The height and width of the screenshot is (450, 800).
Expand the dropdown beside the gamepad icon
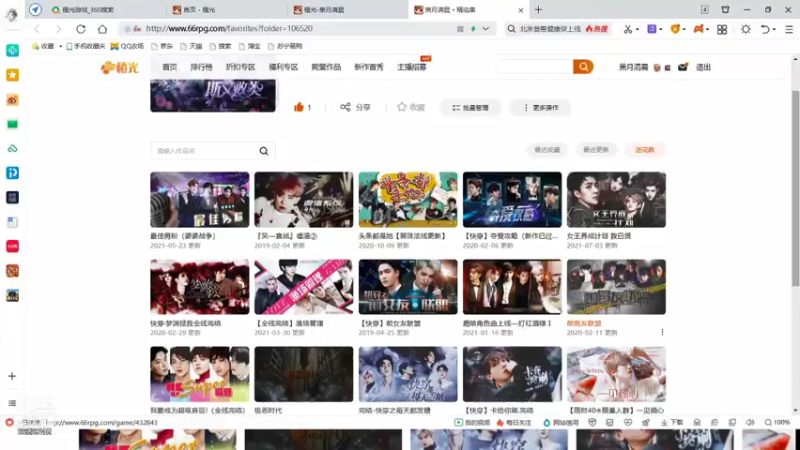[x=707, y=30]
